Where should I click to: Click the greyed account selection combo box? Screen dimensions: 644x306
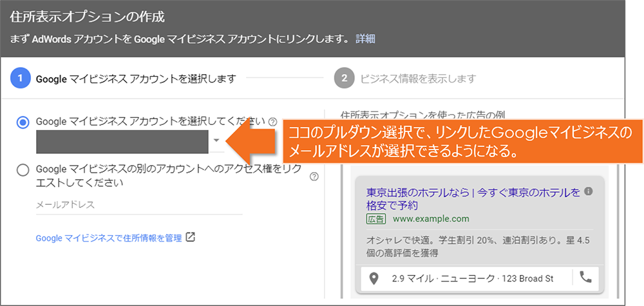point(122,142)
